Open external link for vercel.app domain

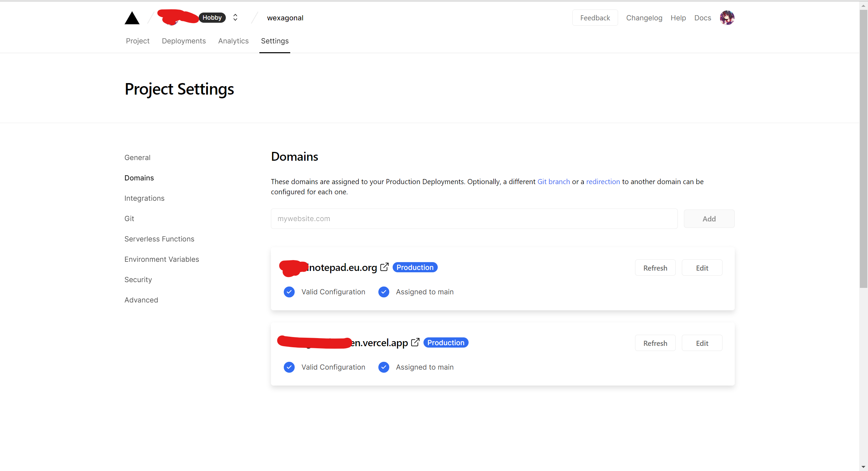415,342
